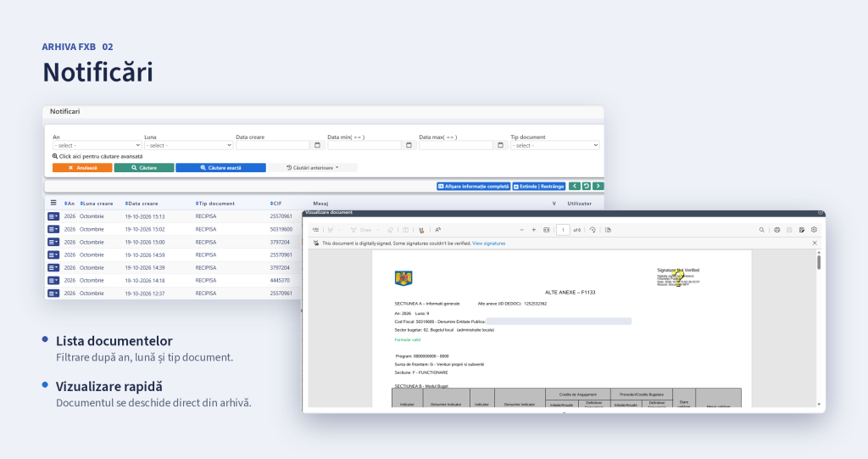868x459 pixels.
Task: Click the Extinde | Restrânge button
Action: tap(539, 187)
